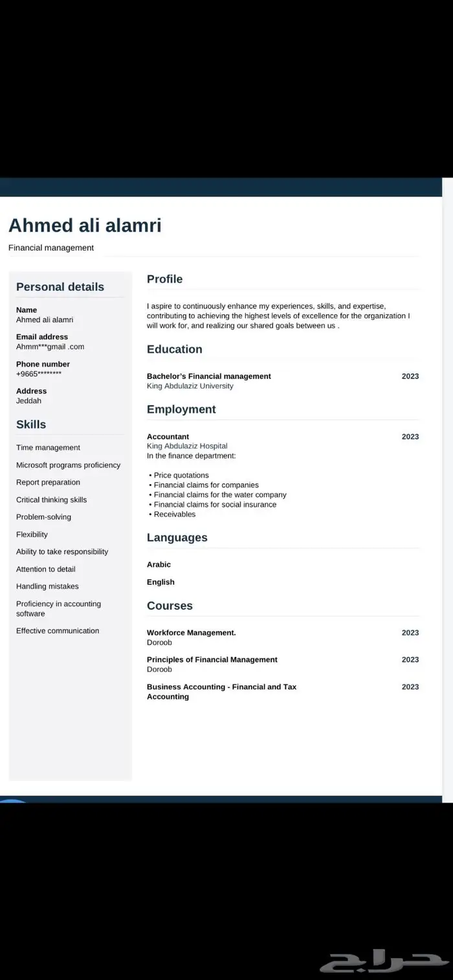
Task: Click the Profile section heading
Action: [164, 279]
